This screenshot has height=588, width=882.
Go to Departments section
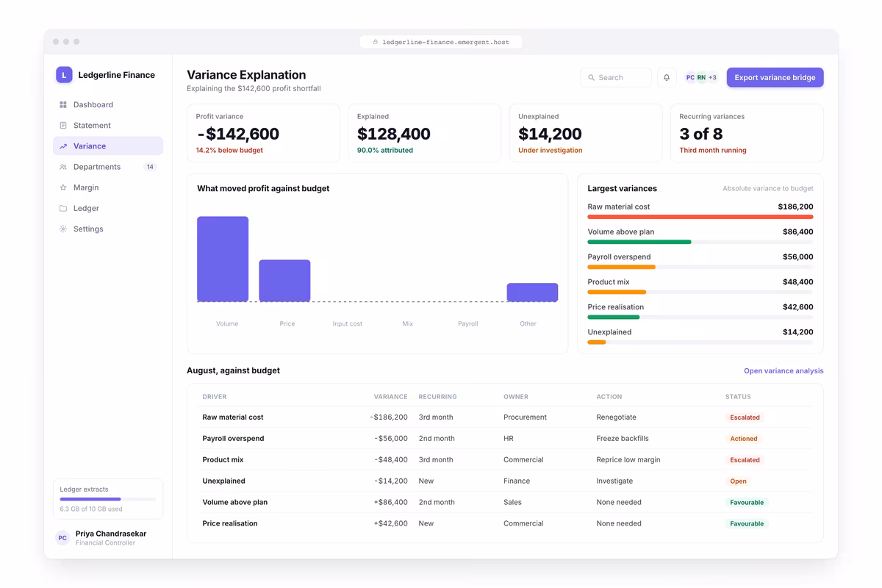pyautogui.click(x=108, y=167)
